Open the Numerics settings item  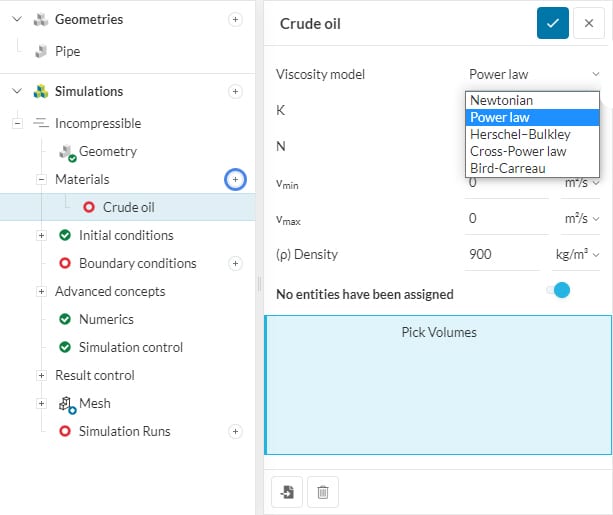(106, 319)
